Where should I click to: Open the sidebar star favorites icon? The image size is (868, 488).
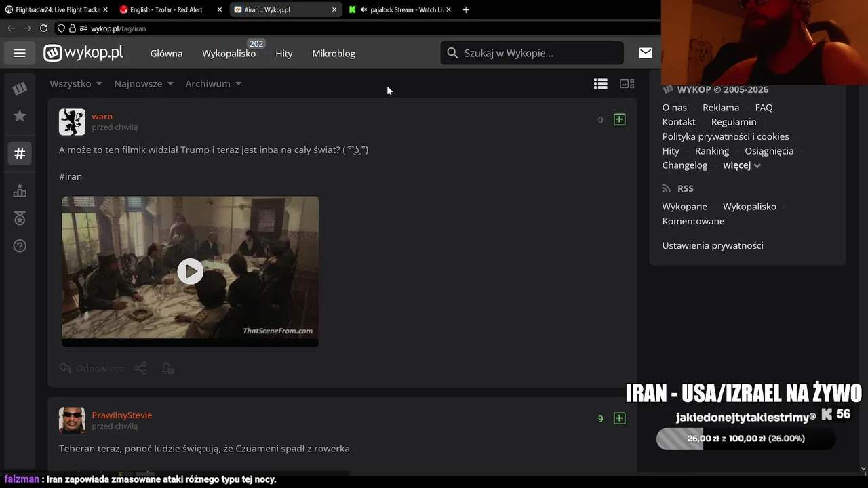(x=20, y=116)
